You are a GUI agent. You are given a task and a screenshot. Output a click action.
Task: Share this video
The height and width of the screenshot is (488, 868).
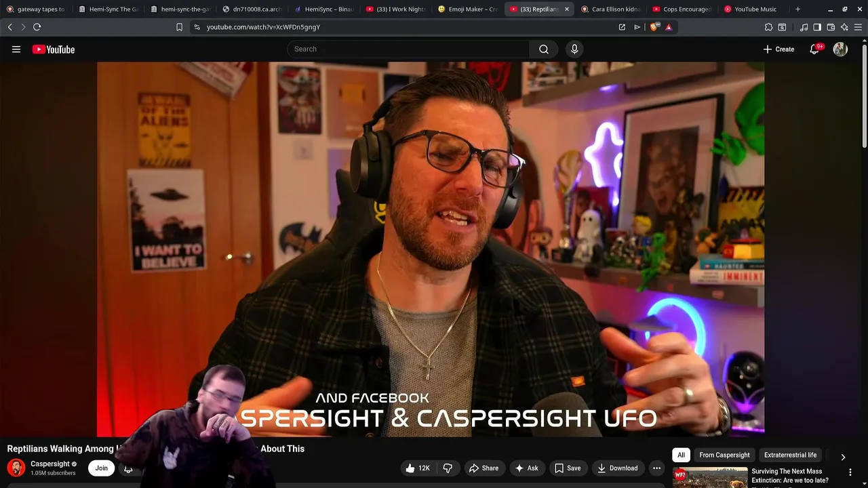[484, 468]
